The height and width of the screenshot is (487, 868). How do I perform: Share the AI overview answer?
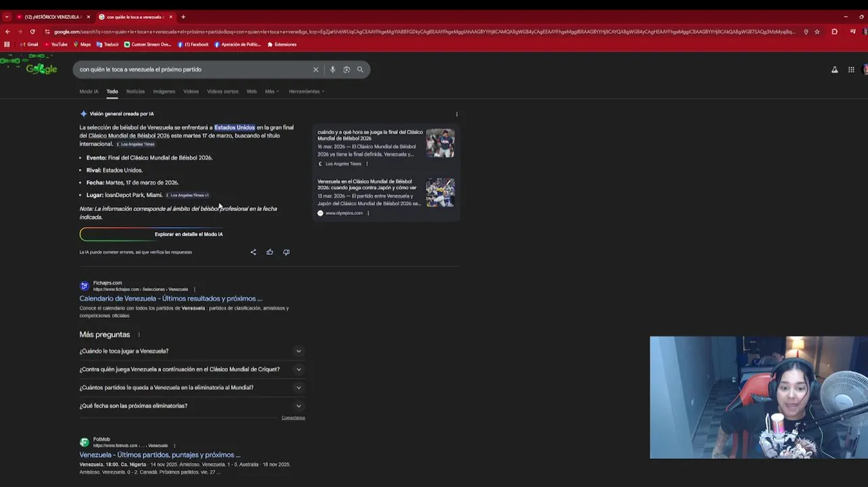tap(253, 252)
